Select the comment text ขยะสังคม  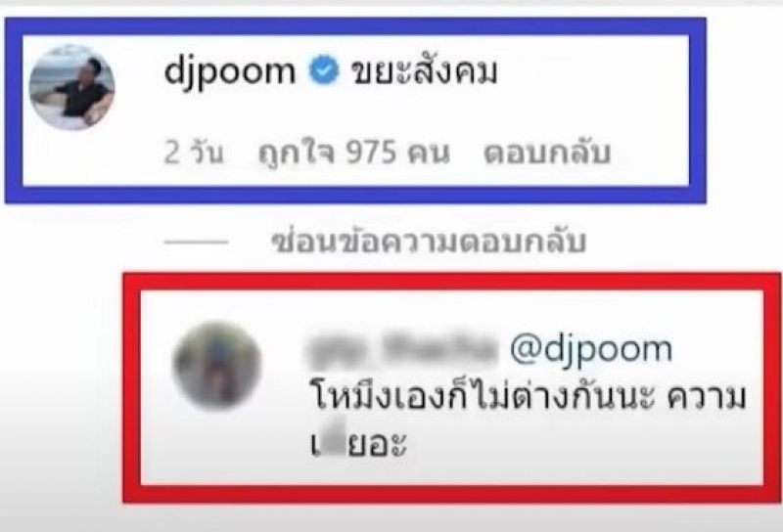[424, 70]
